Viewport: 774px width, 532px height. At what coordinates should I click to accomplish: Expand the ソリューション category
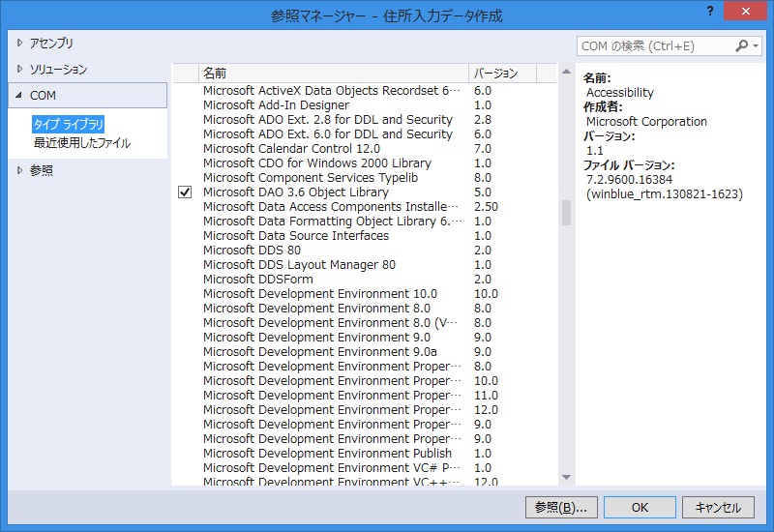pyautogui.click(x=19, y=70)
